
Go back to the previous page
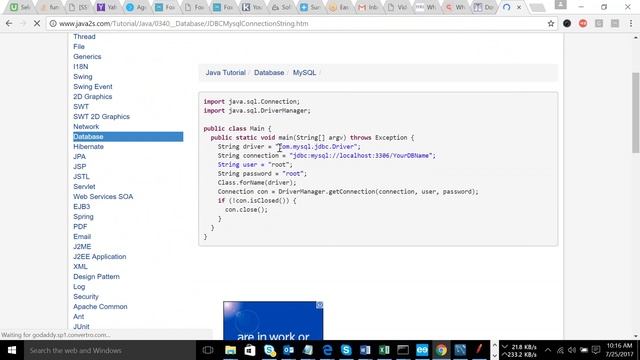coord(9,24)
